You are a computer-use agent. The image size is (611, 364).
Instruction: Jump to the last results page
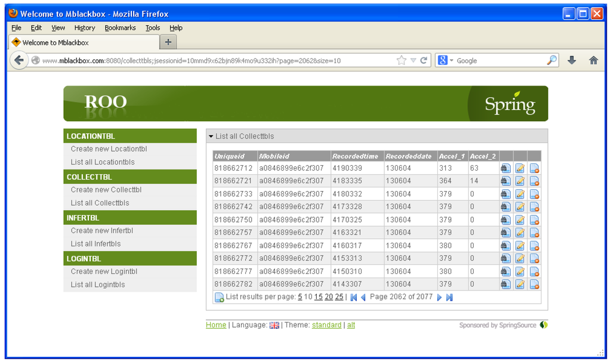click(449, 297)
